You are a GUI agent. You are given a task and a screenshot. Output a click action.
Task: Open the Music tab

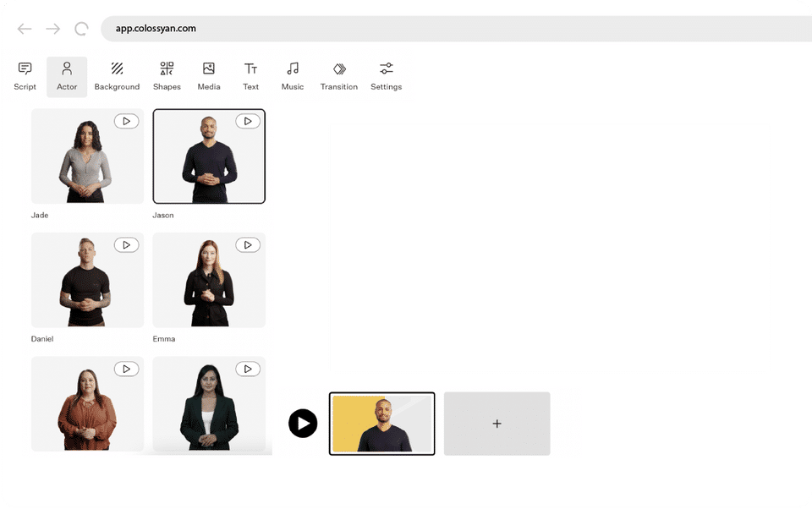(x=293, y=77)
